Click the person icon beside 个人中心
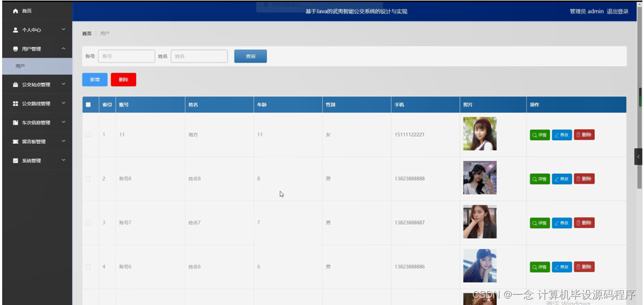Screen dimensions: 644x305 [x=16, y=30]
